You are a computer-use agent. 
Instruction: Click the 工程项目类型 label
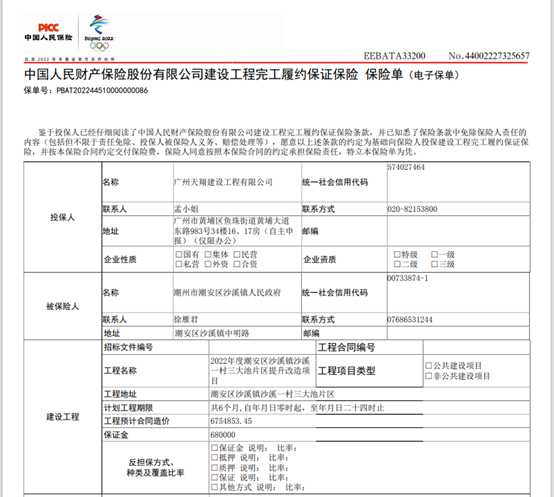point(346,371)
